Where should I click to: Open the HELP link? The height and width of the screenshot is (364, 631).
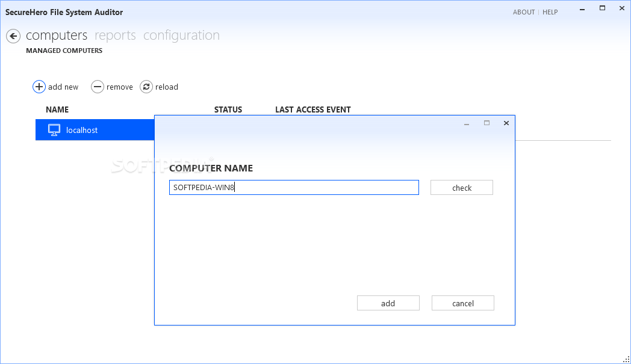(550, 12)
